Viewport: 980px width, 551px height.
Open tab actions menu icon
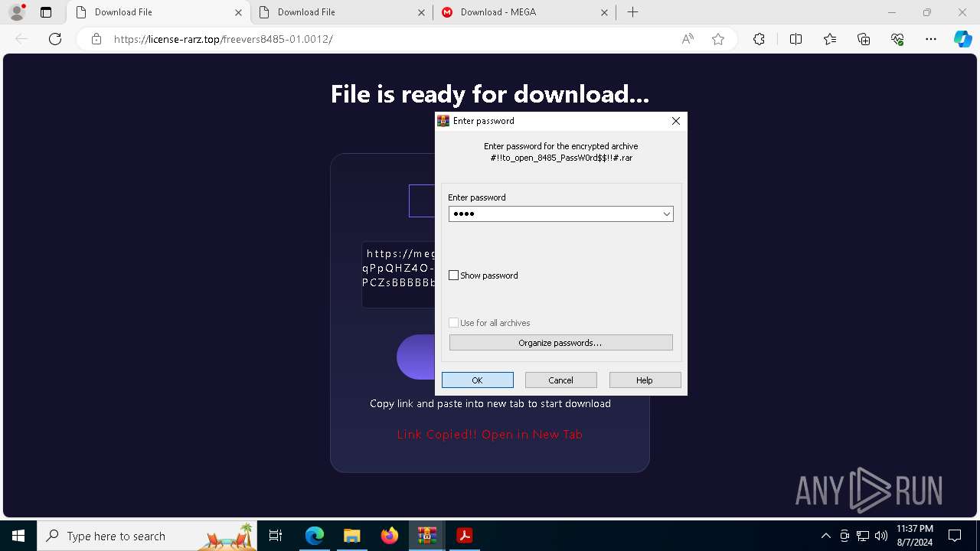[x=46, y=12]
